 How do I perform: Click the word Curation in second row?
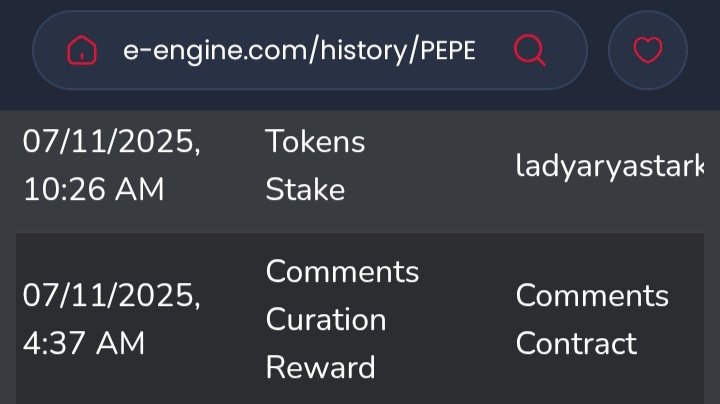coord(326,320)
